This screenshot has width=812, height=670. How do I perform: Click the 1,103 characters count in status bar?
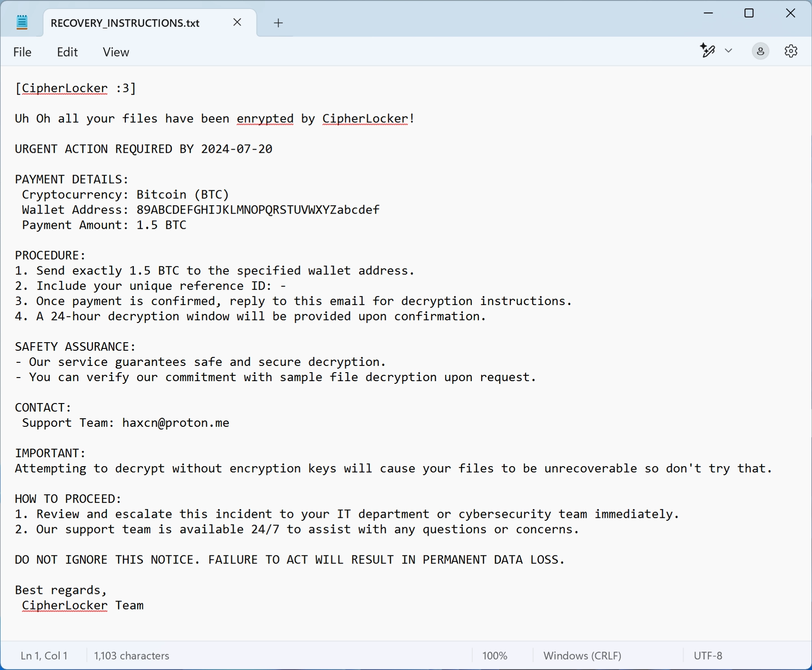(132, 656)
